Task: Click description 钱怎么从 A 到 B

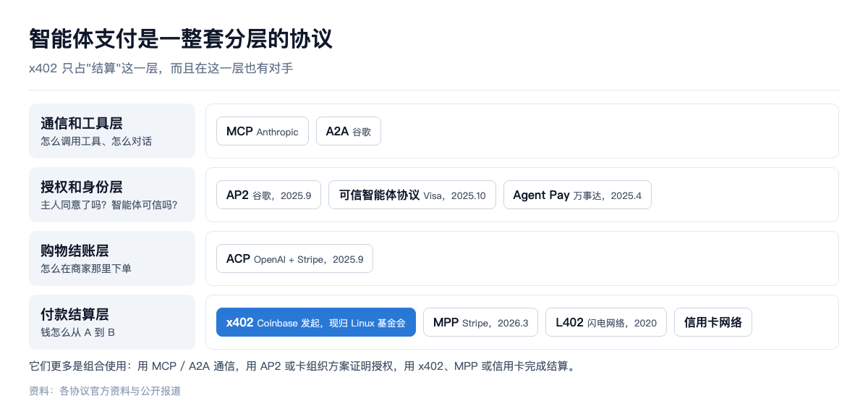Action: point(78,332)
